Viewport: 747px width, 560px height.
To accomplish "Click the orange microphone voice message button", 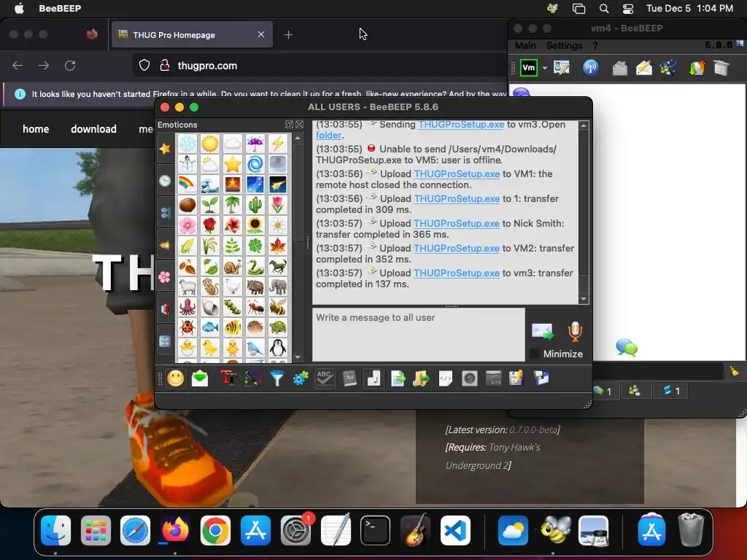I will [575, 331].
